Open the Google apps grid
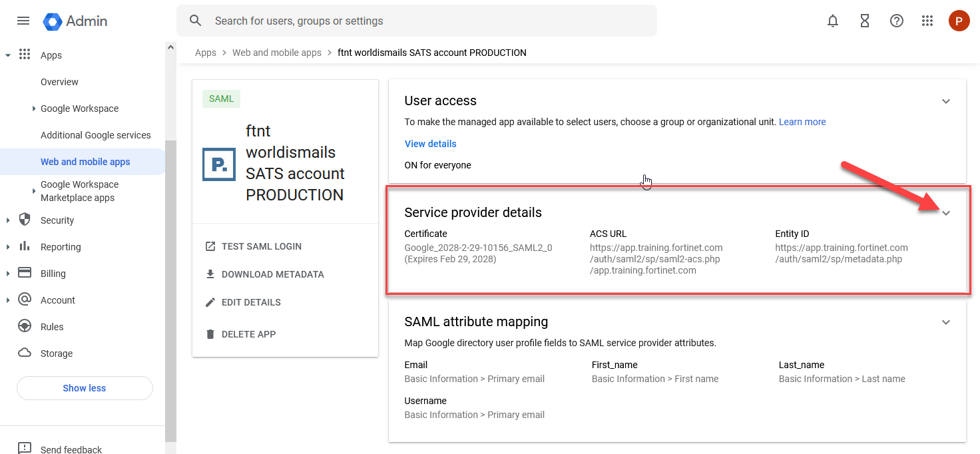Viewport: 980px width, 454px height. click(x=927, y=21)
